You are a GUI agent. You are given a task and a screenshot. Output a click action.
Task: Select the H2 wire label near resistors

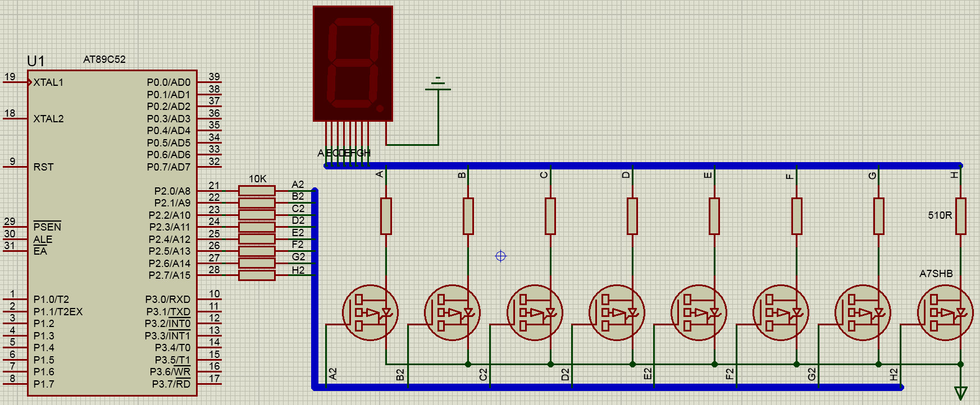click(x=298, y=270)
